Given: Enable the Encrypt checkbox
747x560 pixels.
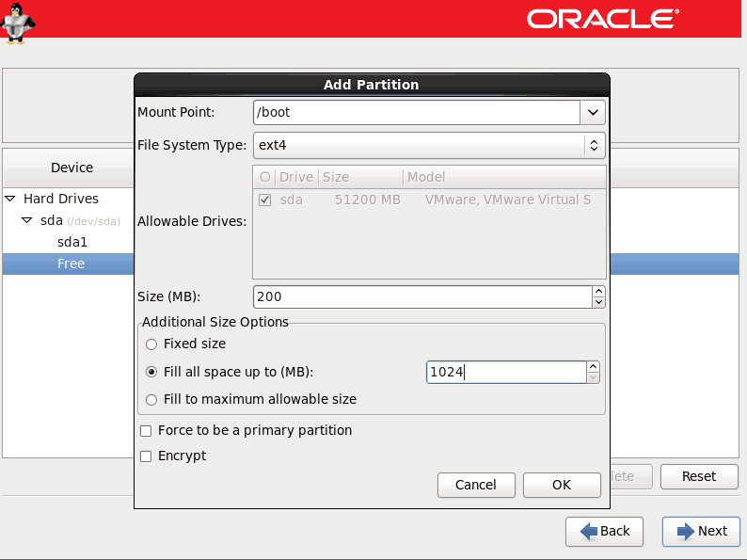Looking at the screenshot, I should (x=146, y=456).
